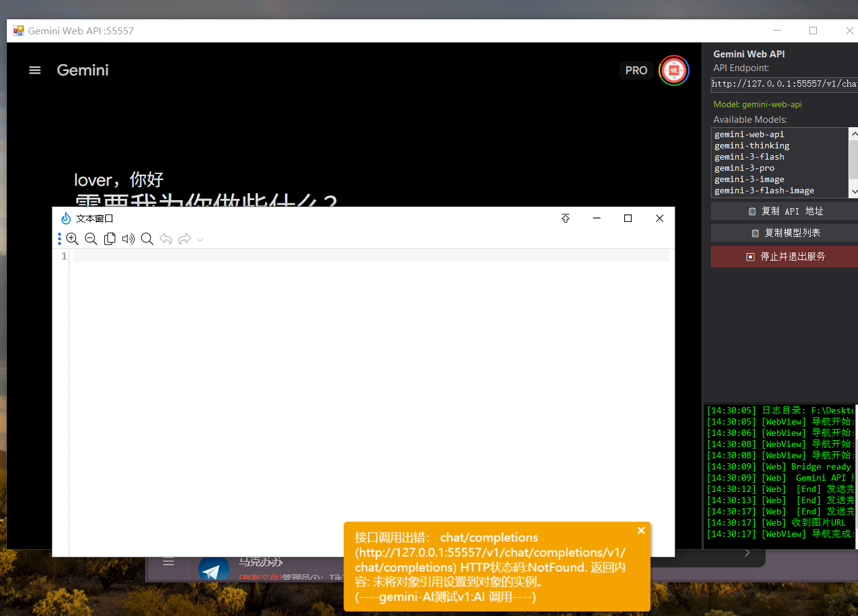Image resolution: width=858 pixels, height=616 pixels.
Task: Select gemini-3-flash-image model entry
Action: (764, 191)
